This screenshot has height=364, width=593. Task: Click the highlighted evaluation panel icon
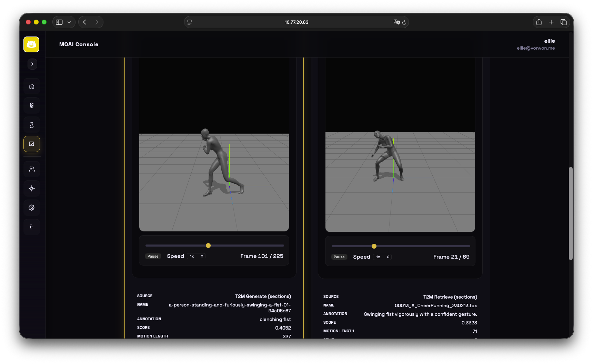(x=31, y=144)
